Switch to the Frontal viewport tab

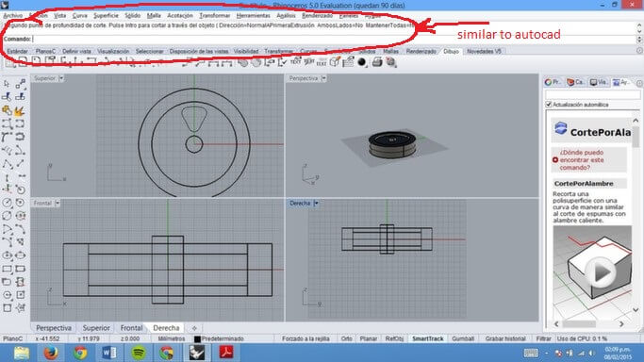pyautogui.click(x=131, y=328)
